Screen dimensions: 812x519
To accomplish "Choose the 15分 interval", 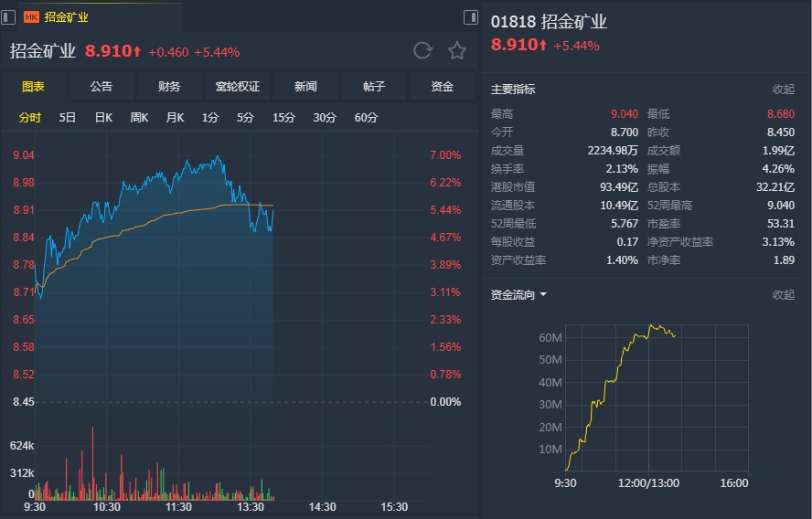I will click(283, 117).
